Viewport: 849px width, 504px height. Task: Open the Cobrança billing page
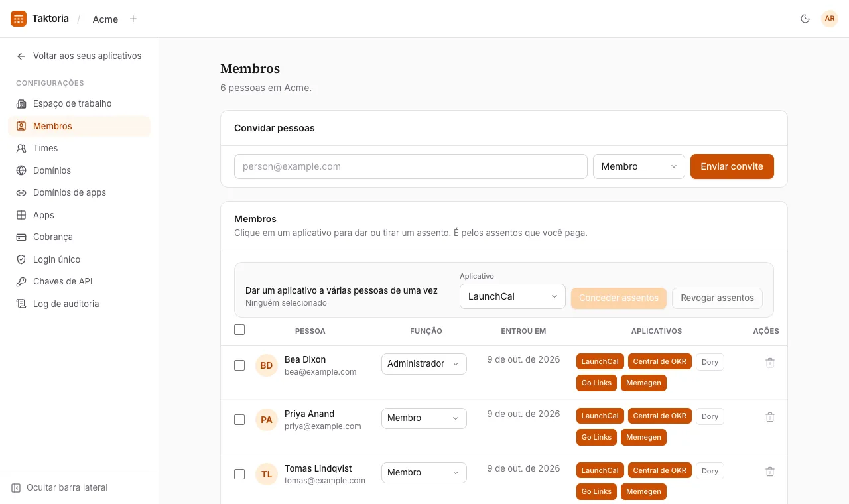(79, 237)
